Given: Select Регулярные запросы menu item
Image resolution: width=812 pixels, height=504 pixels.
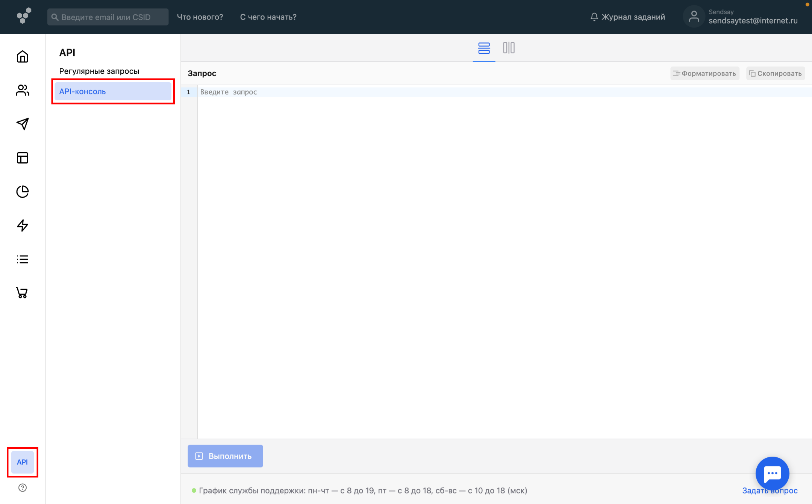Looking at the screenshot, I should tap(99, 71).
